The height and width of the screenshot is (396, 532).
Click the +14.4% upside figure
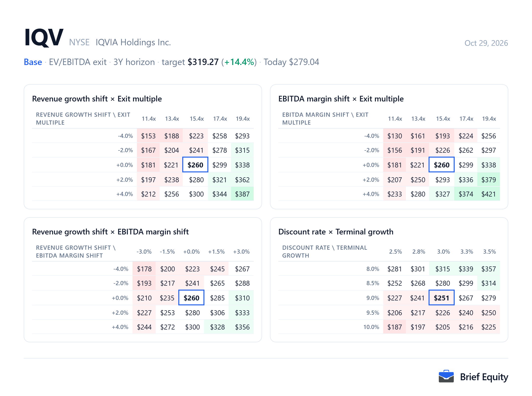[x=239, y=62]
